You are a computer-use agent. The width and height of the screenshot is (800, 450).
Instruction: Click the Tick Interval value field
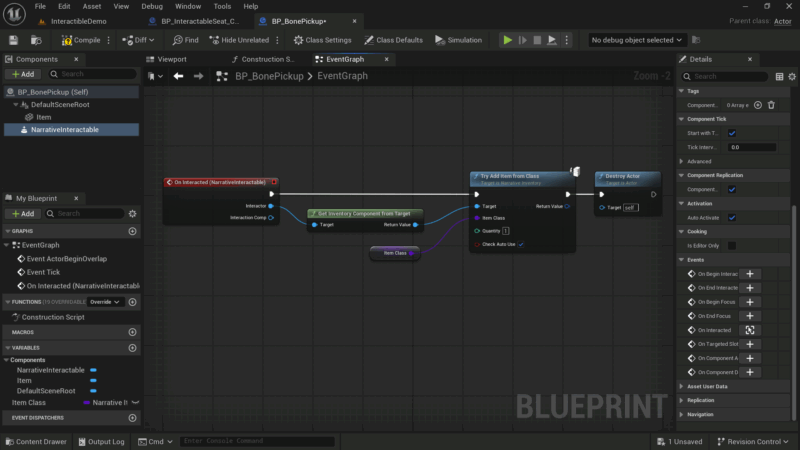click(x=752, y=147)
